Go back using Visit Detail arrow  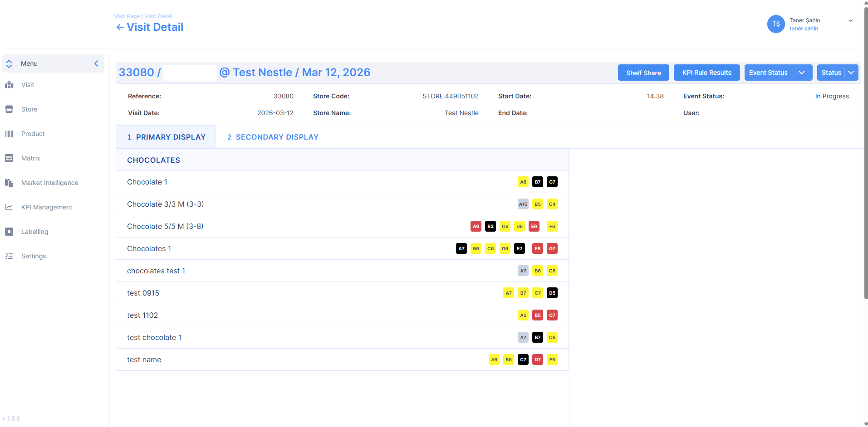pyautogui.click(x=120, y=27)
